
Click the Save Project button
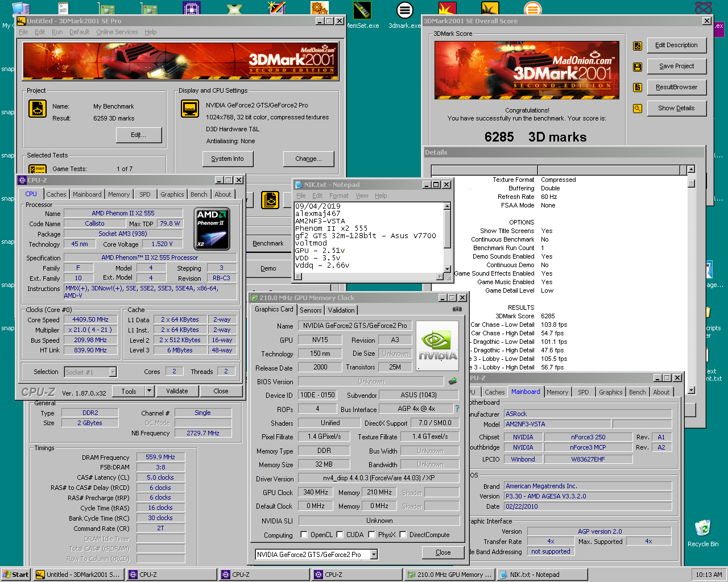[676, 66]
